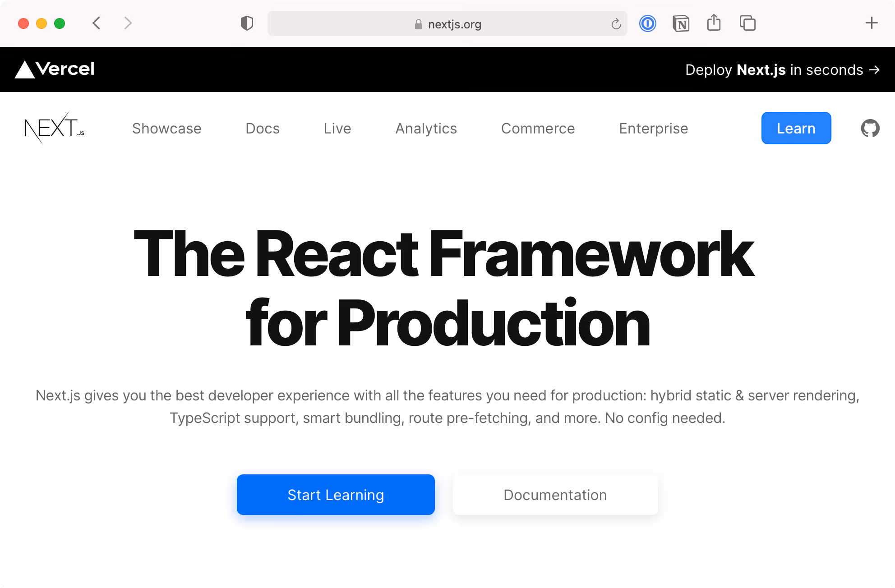
Task: Open the GitHub repository icon
Action: pos(870,128)
